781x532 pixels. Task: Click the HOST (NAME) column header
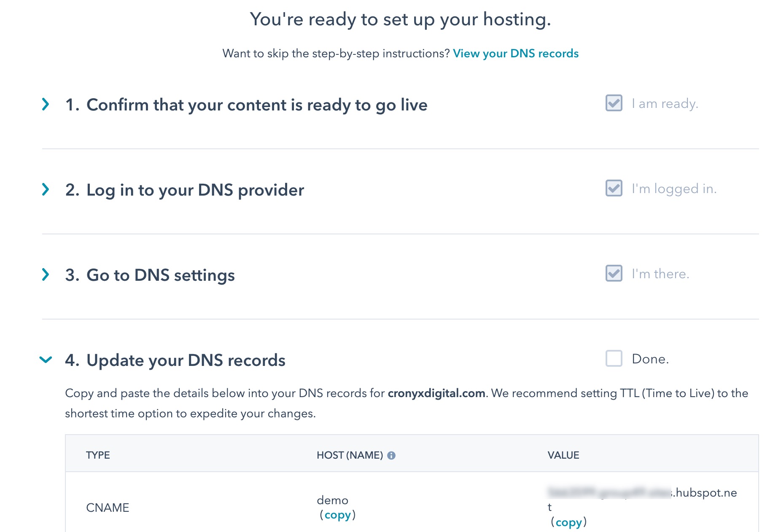[x=350, y=455]
